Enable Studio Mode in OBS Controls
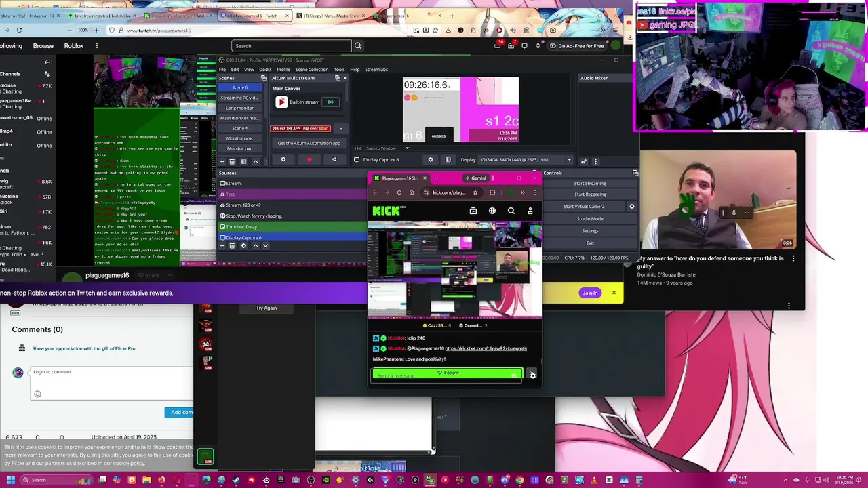 coord(590,219)
